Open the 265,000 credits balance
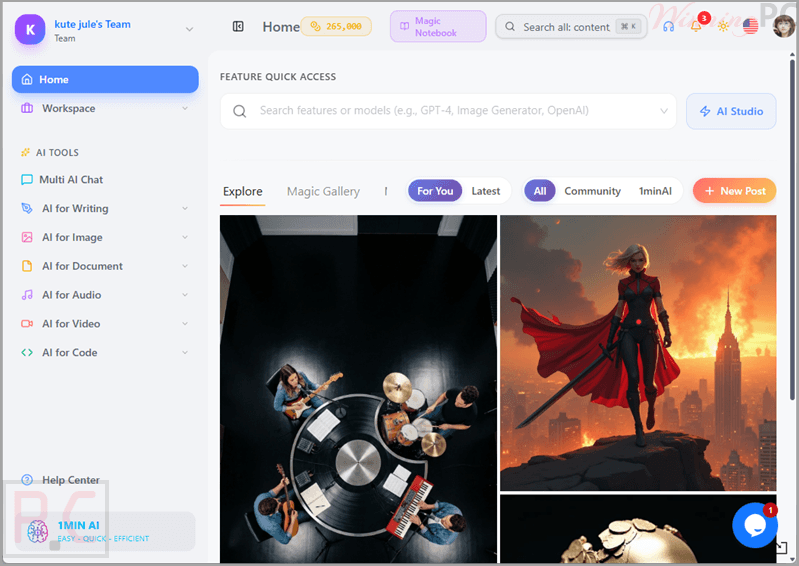Screen dimensions: 799x566 click(336, 26)
